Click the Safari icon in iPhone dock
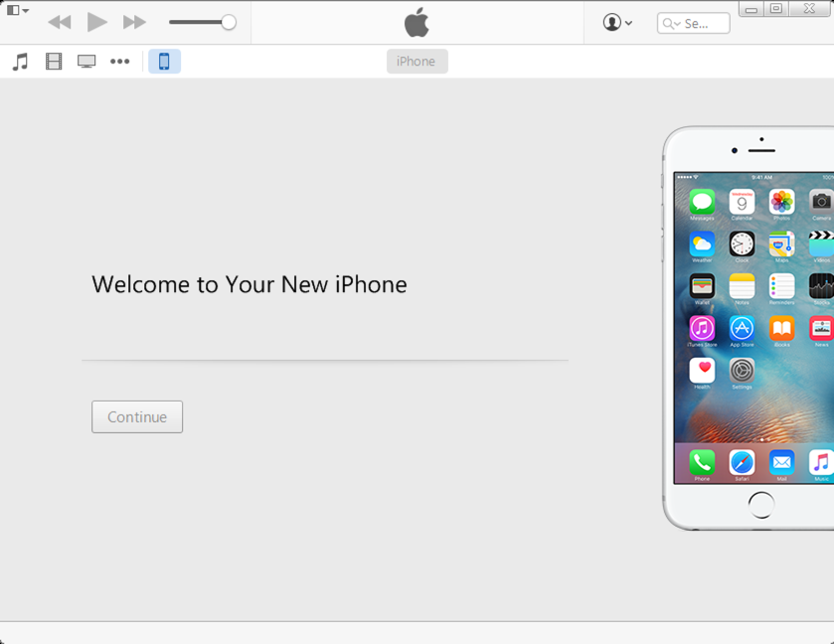 point(742,463)
